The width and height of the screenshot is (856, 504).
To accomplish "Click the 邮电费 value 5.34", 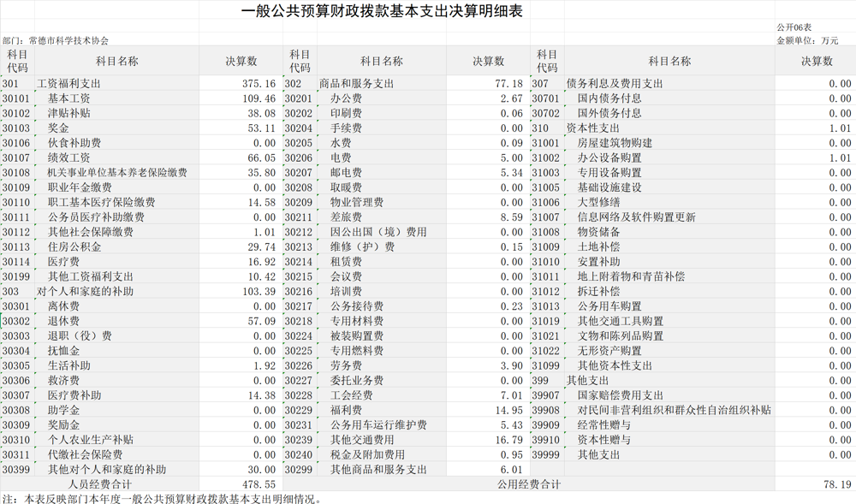I will coord(512,172).
